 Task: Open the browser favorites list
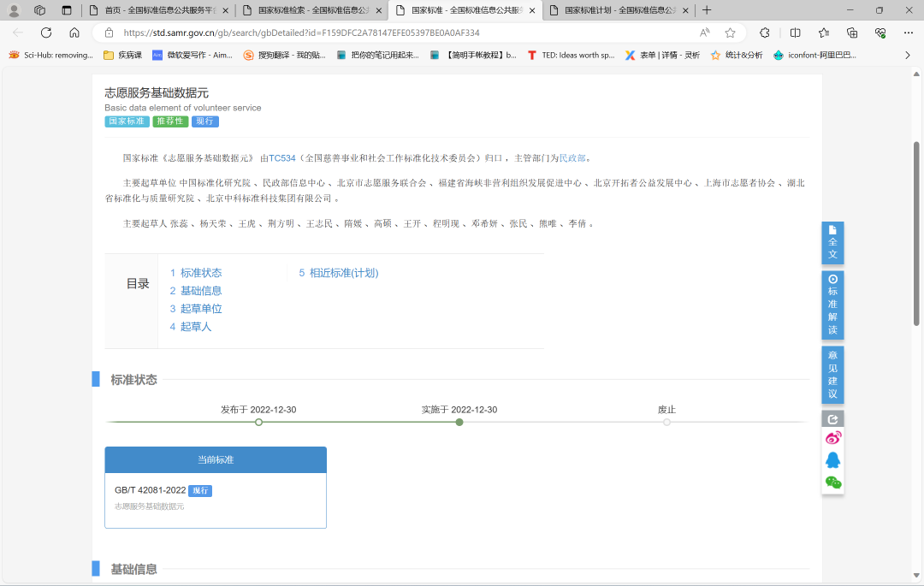(823, 33)
